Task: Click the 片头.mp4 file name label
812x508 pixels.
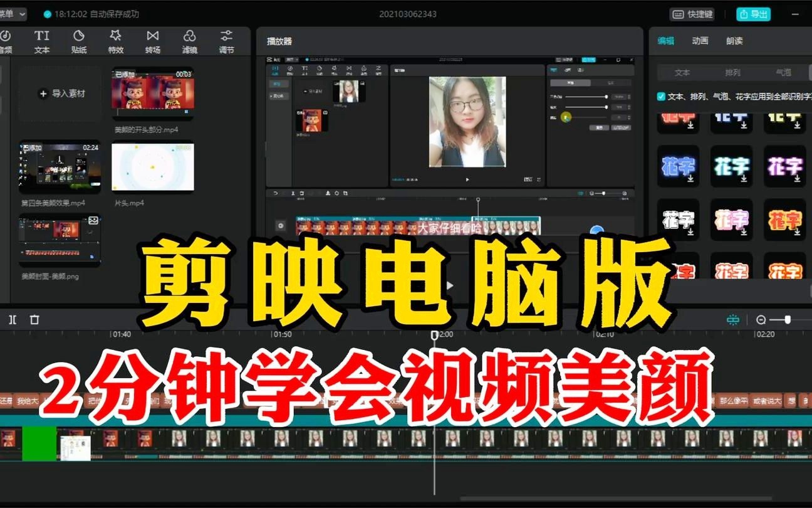Action: coord(129,203)
